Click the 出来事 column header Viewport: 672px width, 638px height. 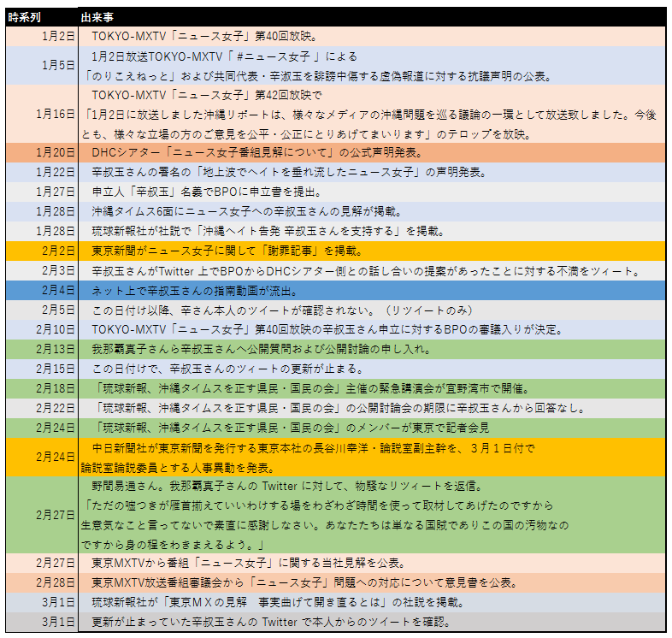click(x=372, y=18)
